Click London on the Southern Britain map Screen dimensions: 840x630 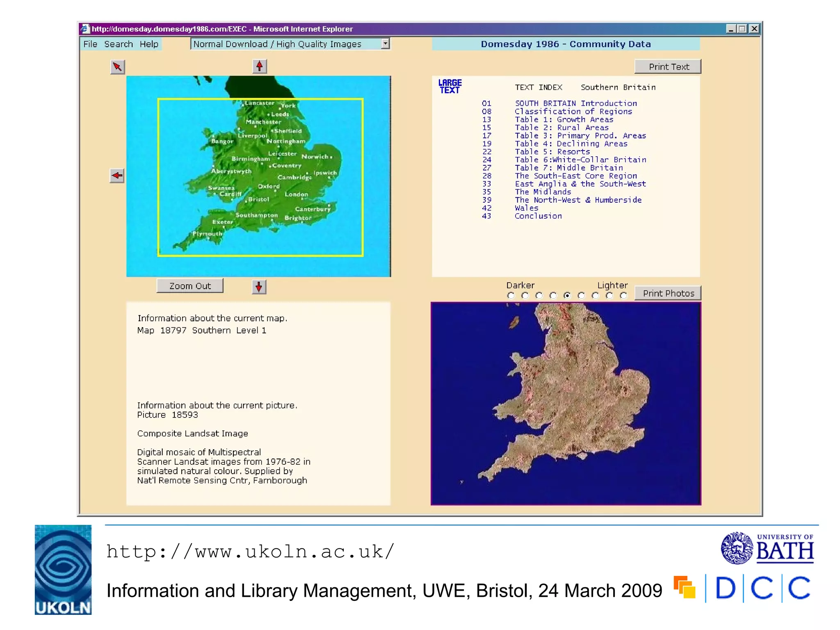click(x=296, y=194)
